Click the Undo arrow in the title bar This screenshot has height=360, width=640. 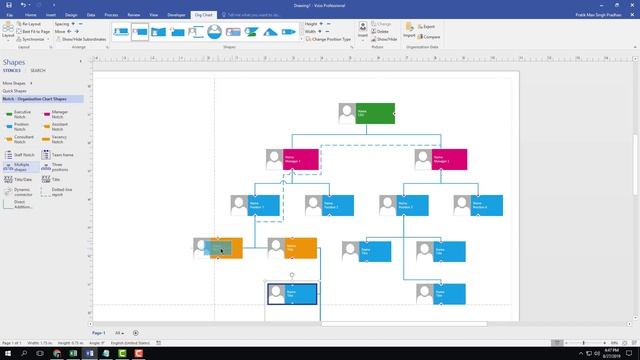23,5
